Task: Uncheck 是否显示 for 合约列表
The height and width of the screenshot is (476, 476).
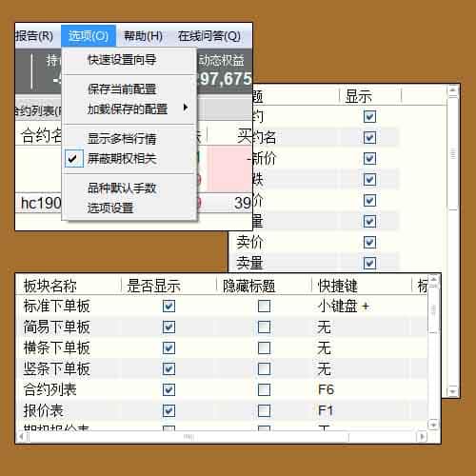Action: (x=169, y=390)
